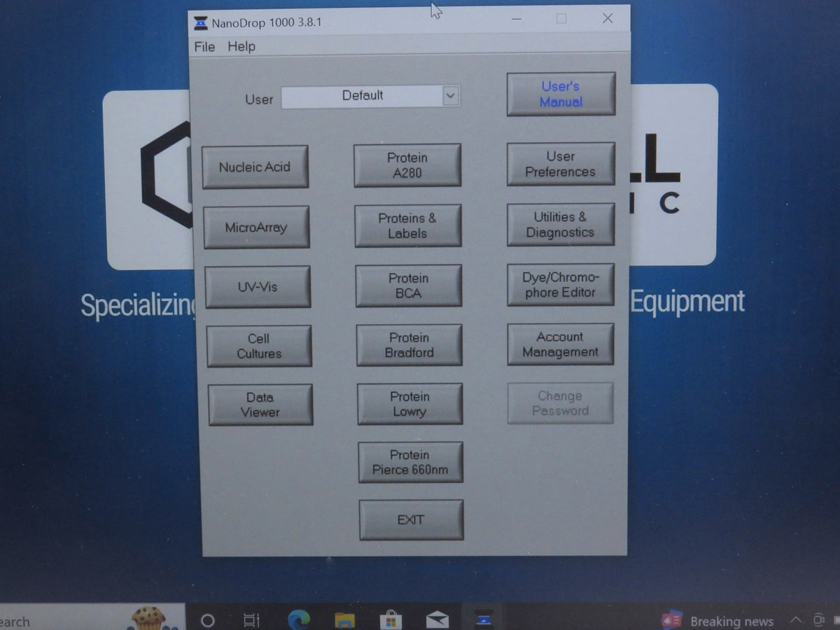Open the Help menu
This screenshot has height=630, width=840.
point(241,47)
